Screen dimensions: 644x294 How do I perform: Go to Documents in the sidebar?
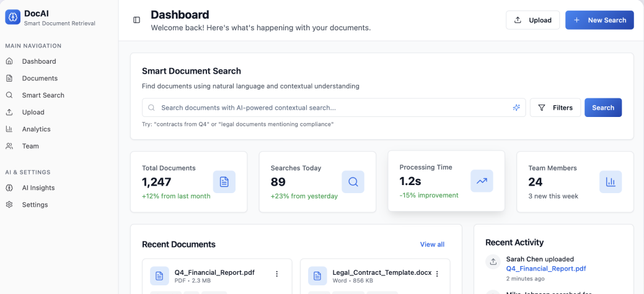coord(40,78)
